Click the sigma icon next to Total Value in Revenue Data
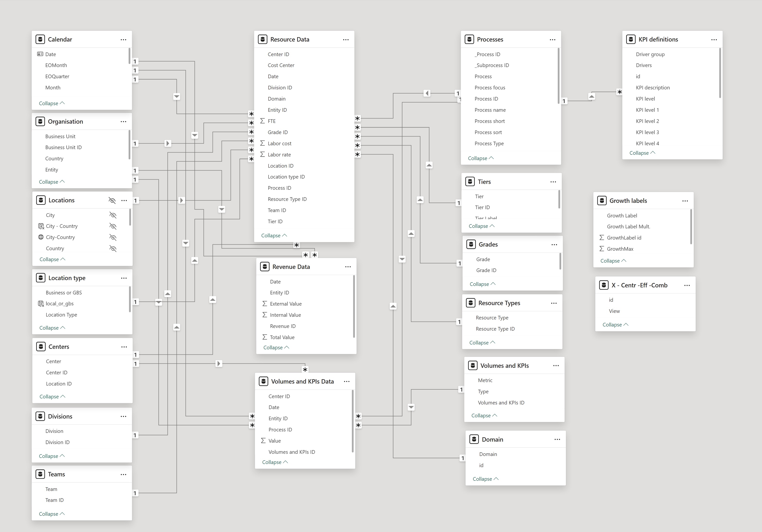Image resolution: width=762 pixels, height=532 pixels. coord(265,337)
